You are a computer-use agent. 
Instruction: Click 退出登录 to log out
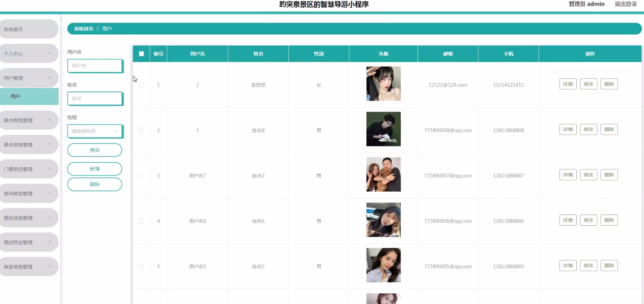click(x=626, y=4)
